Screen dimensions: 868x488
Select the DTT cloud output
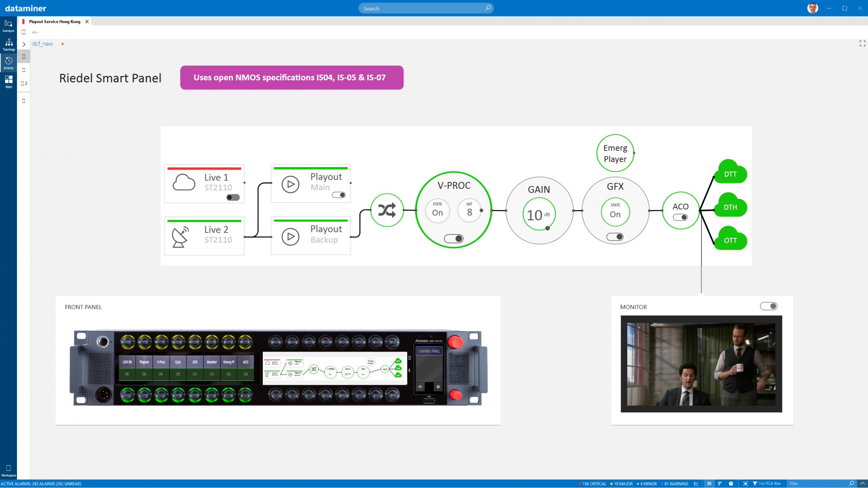pos(730,172)
